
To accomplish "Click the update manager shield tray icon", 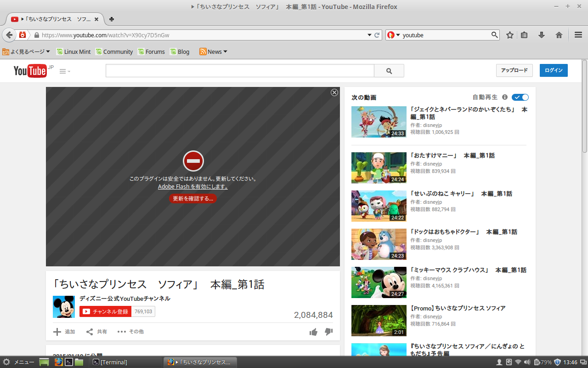I will point(558,362).
